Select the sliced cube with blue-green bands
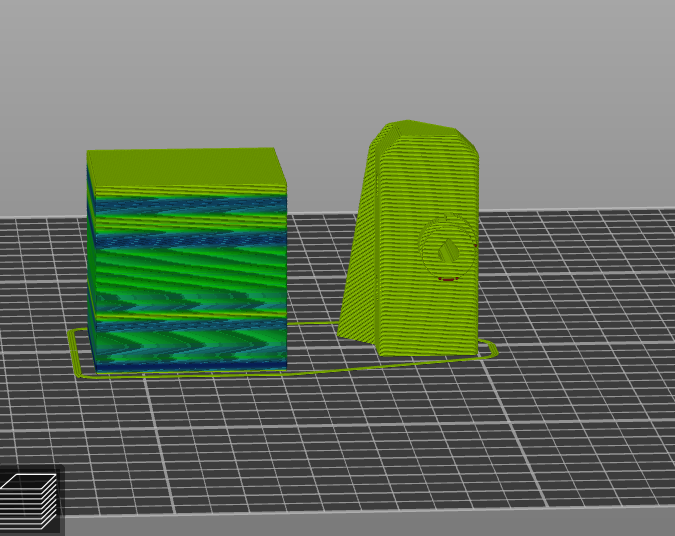Viewport: 675px width, 536px height. pos(187,260)
